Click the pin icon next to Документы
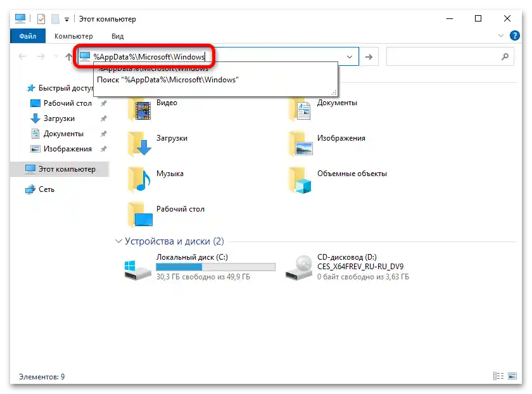The image size is (532, 394). (103, 134)
